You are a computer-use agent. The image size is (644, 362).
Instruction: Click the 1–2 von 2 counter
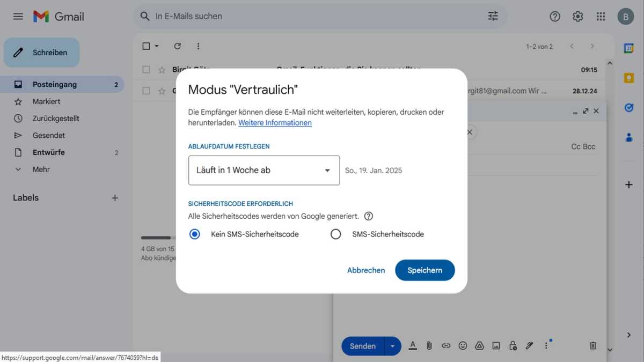(539, 47)
